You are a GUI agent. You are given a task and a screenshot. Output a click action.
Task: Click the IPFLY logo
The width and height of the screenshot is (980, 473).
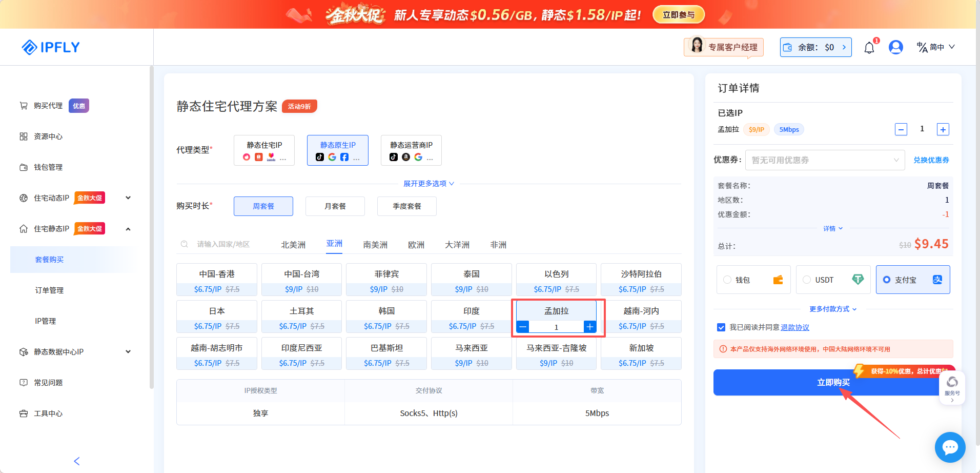[51, 47]
